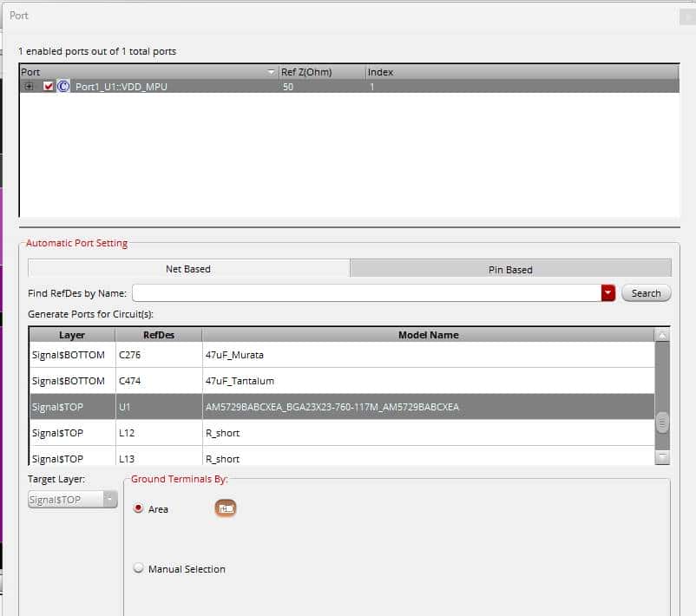Viewport: 696px width, 616px height.
Task: Click inside the Find RefDes by Name field
Action: (x=365, y=293)
